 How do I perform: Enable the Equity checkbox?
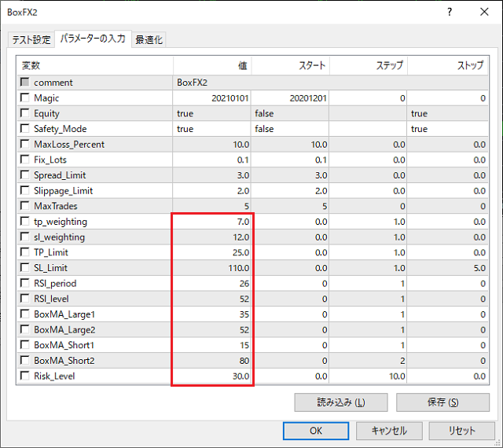click(24, 112)
